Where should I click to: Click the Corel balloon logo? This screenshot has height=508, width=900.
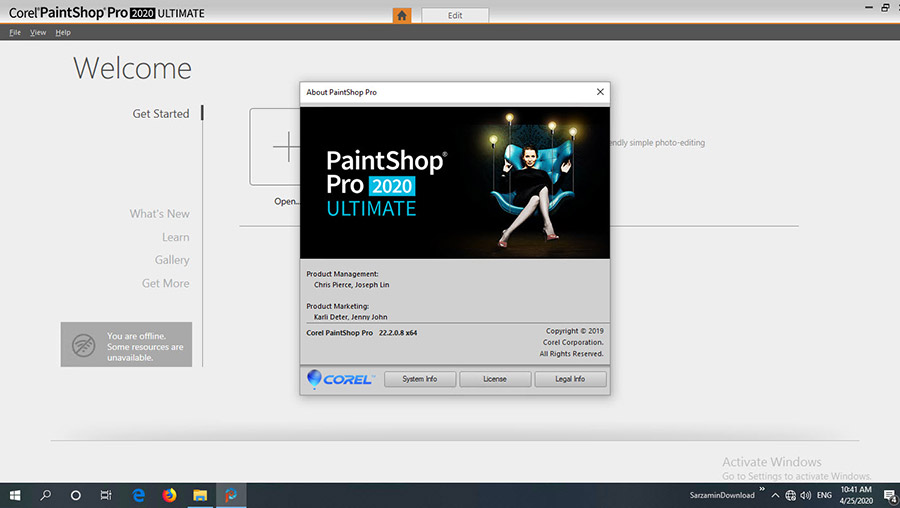coord(314,379)
